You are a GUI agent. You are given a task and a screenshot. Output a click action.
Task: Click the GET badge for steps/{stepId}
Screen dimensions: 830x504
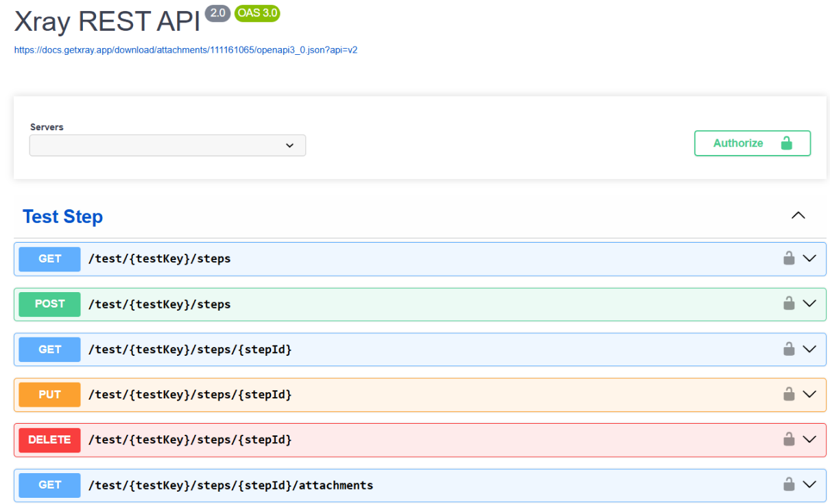(x=49, y=349)
